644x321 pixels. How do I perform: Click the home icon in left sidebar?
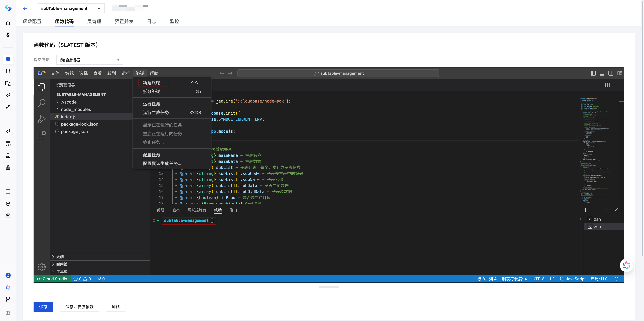(x=8, y=23)
